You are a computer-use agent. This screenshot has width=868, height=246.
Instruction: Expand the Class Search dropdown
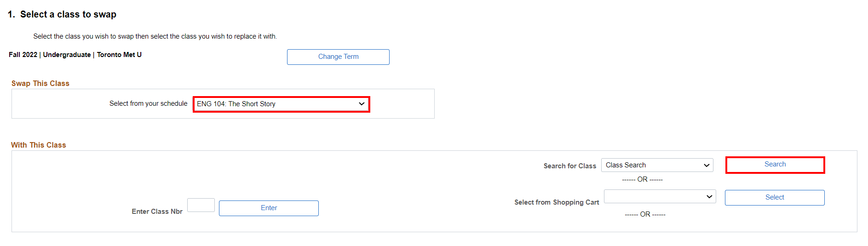(657, 165)
